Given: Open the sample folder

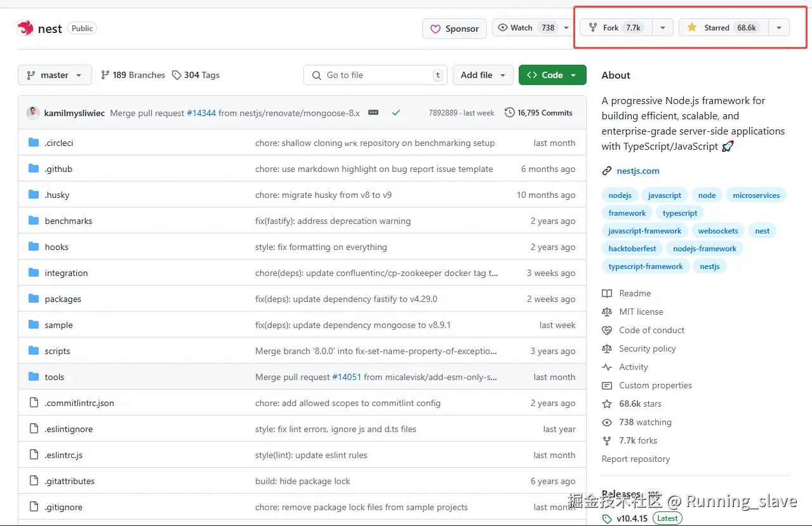Looking at the screenshot, I should (58, 325).
